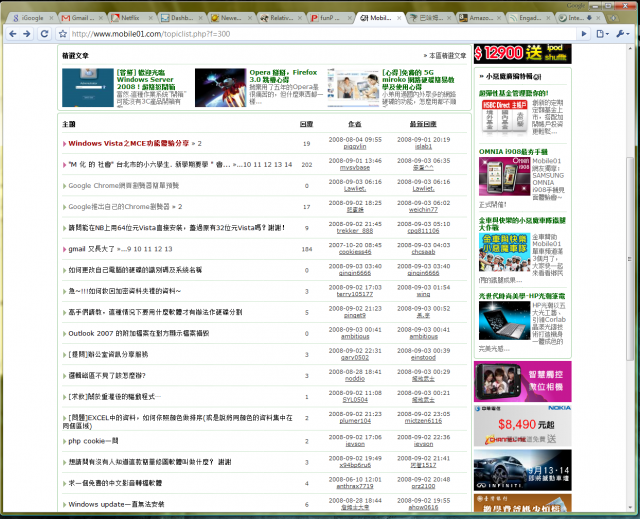Close the active Mobil... tab

(399, 18)
